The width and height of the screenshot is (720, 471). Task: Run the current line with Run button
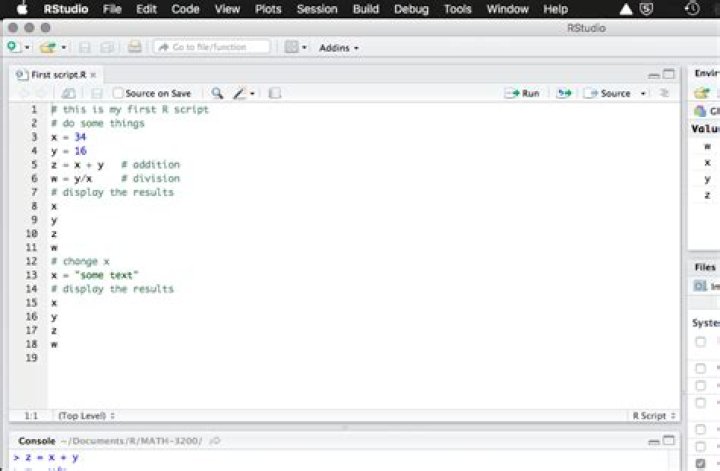[x=522, y=93]
